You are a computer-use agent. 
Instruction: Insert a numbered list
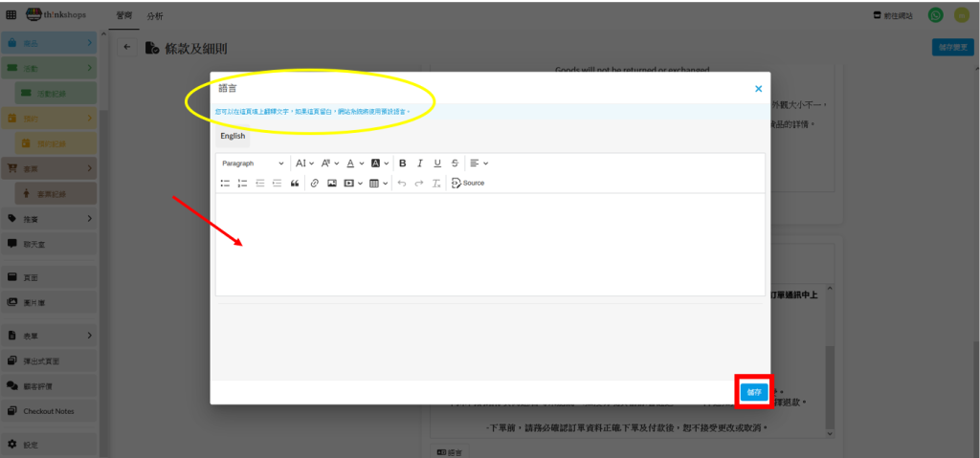pos(242,183)
